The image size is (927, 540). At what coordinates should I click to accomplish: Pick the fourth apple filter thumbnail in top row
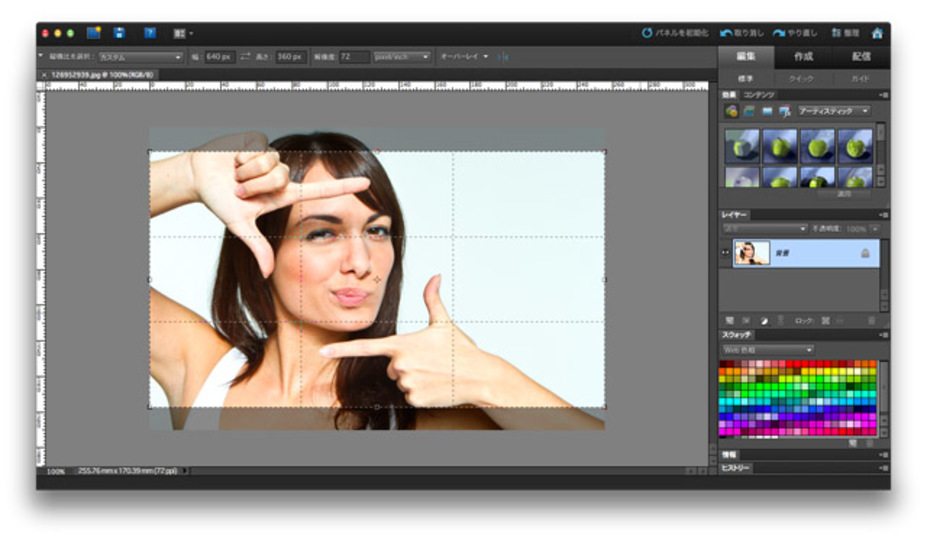click(855, 145)
